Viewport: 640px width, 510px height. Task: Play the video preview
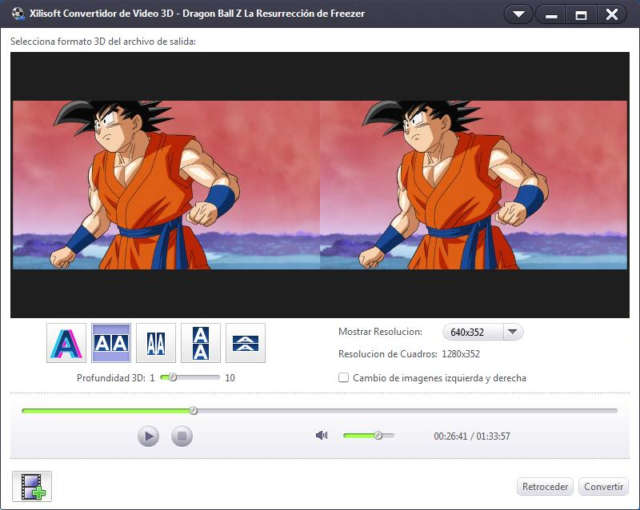pyautogui.click(x=148, y=436)
